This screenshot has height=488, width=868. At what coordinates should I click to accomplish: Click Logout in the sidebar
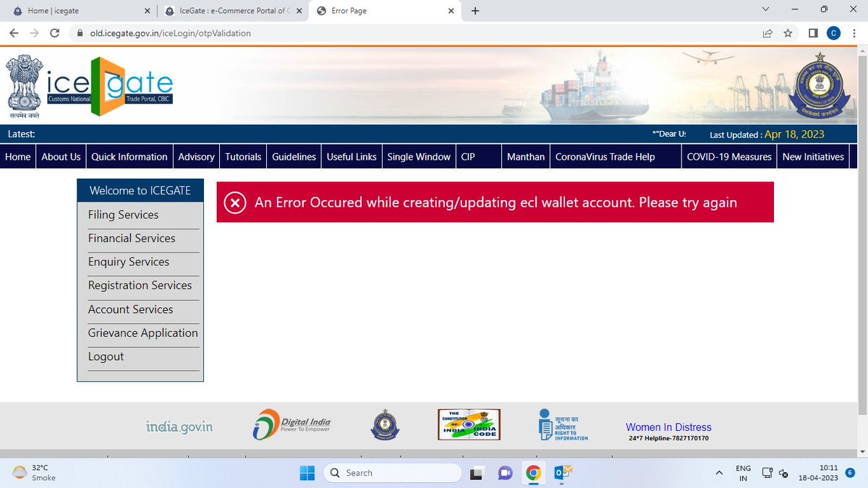point(106,356)
